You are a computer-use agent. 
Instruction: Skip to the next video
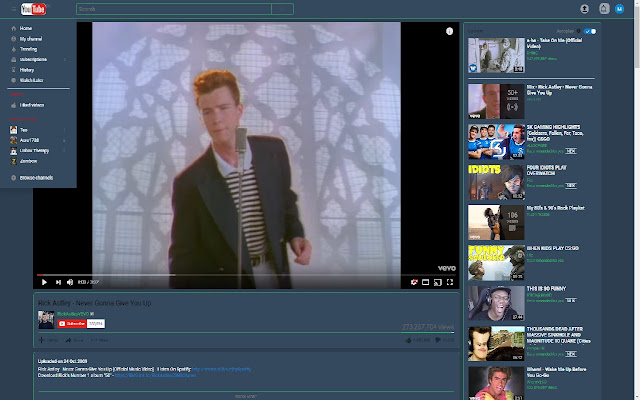click(58, 282)
